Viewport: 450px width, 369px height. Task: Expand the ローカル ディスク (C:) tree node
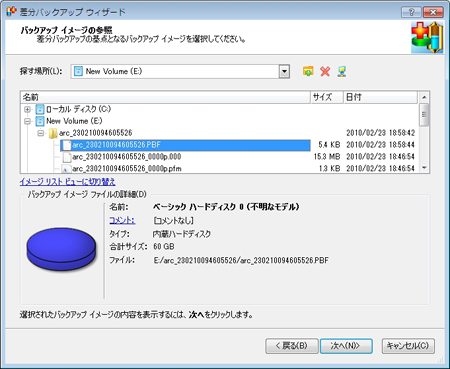click(x=28, y=109)
